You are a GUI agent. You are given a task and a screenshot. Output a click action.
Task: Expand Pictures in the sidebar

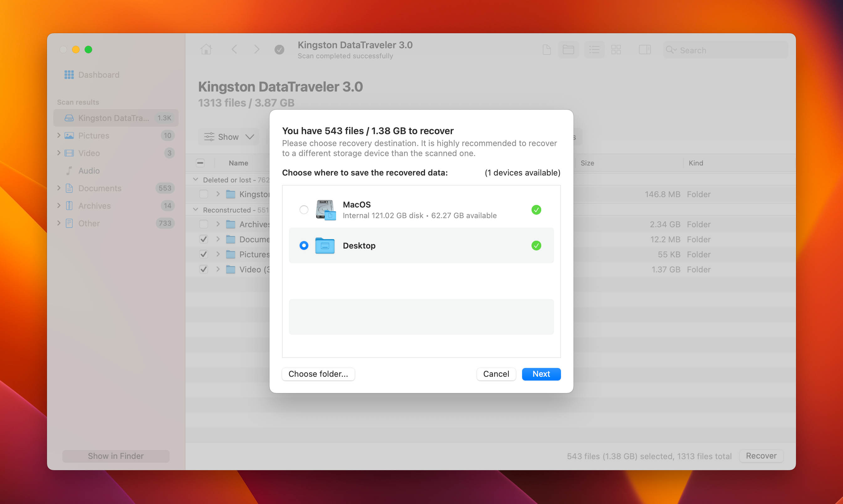(59, 135)
